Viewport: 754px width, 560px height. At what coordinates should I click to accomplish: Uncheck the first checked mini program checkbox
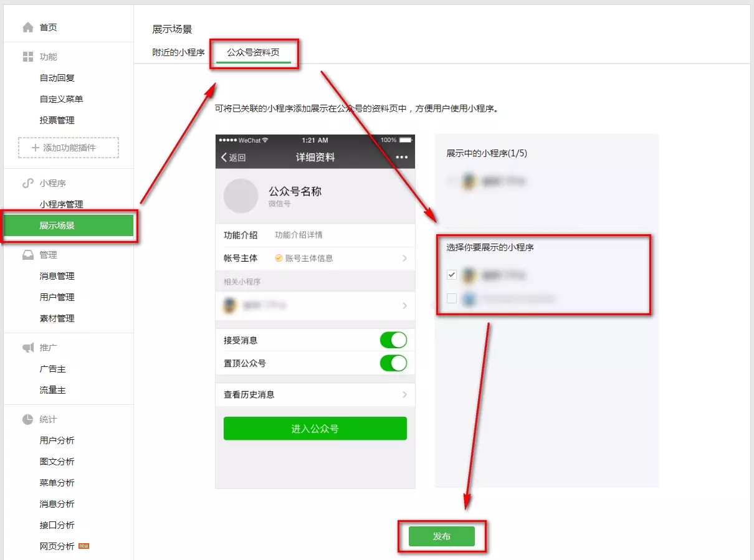pos(452,274)
